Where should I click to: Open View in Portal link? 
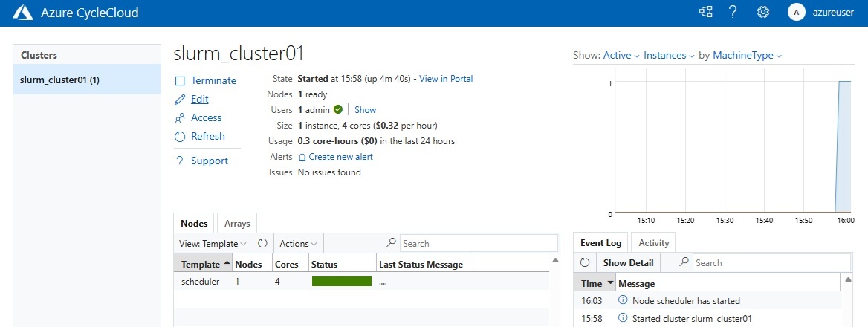(x=446, y=79)
